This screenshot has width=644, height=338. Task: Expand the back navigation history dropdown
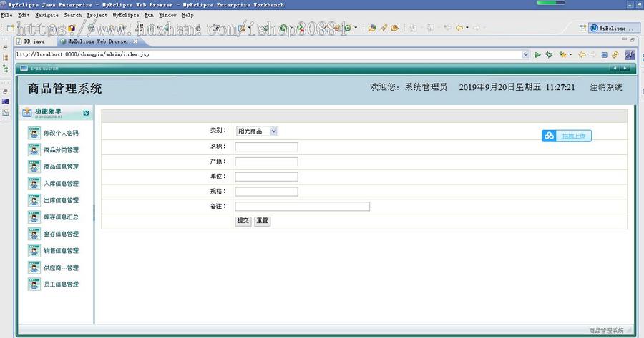click(467, 28)
